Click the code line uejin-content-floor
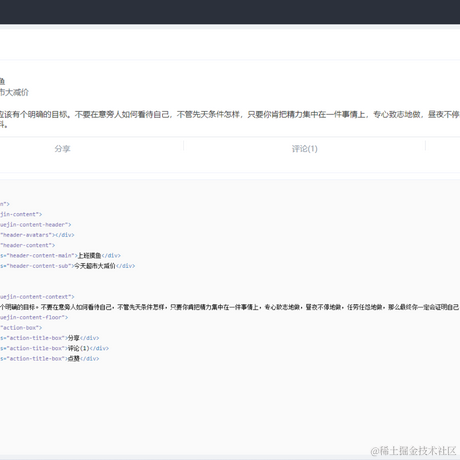This screenshot has width=460, height=460. [x=34, y=317]
